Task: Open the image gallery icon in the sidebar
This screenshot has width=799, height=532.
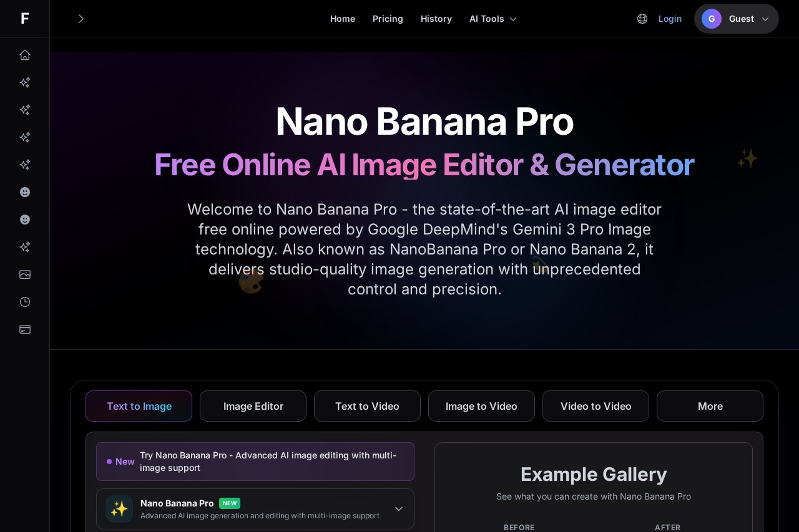Action: coord(25,274)
